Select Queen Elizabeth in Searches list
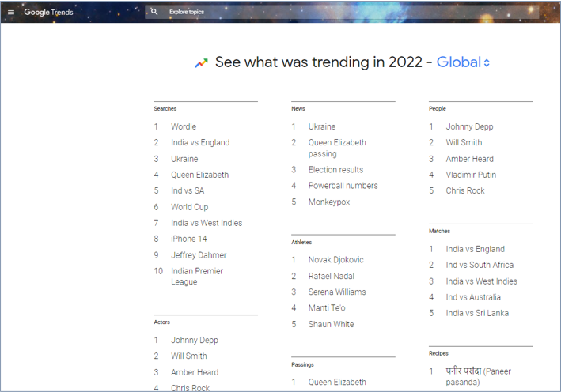Viewport: 561px width, 392px height. (x=199, y=175)
